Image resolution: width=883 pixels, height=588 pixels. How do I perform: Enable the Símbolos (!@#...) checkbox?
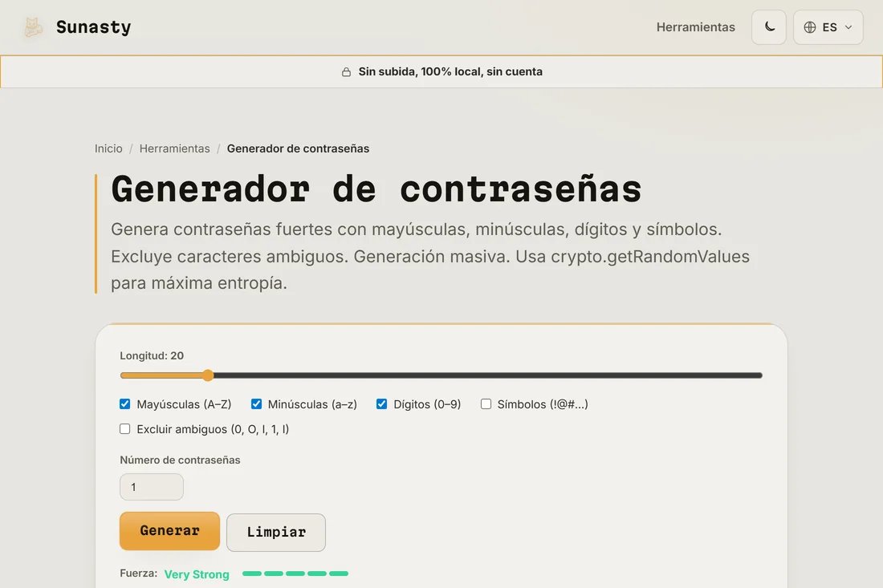486,404
